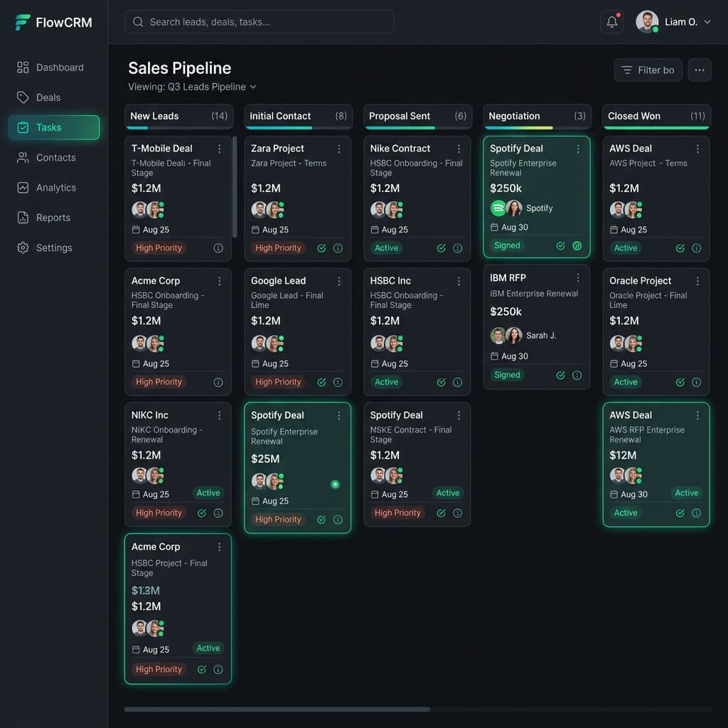Show info for IBM RFP card

tap(577, 375)
